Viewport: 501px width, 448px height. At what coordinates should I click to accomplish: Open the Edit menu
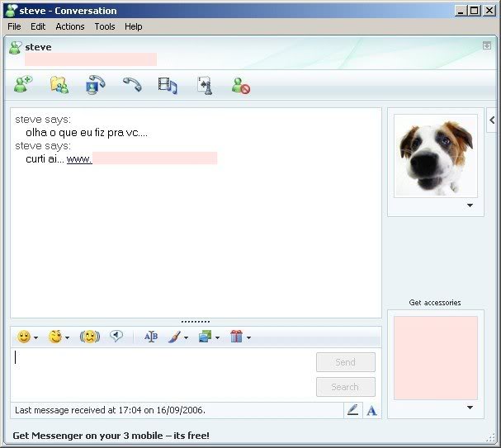pyautogui.click(x=38, y=26)
